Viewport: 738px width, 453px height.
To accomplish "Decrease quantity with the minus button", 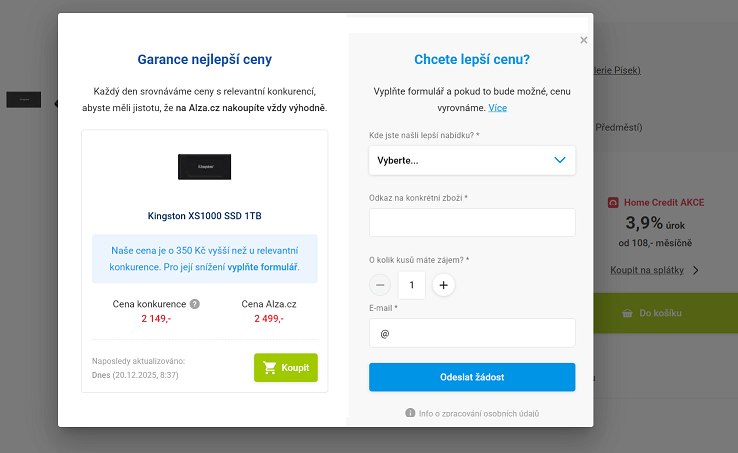I will (x=381, y=285).
